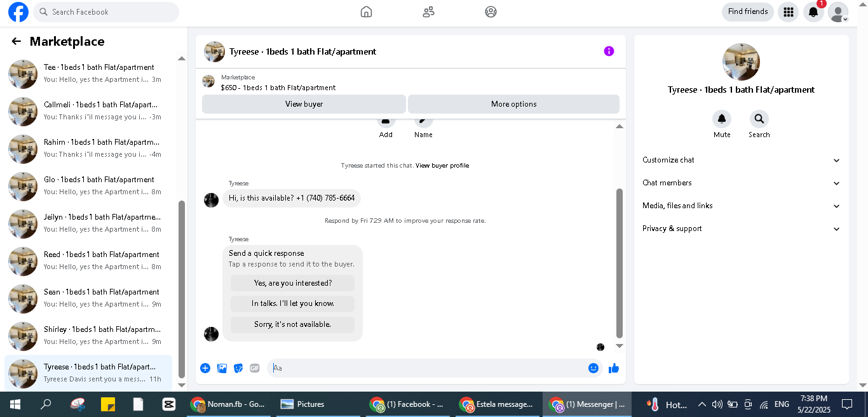The image size is (868, 417).
Task: Click Tyreese's avatar beside first message
Action: point(211,200)
